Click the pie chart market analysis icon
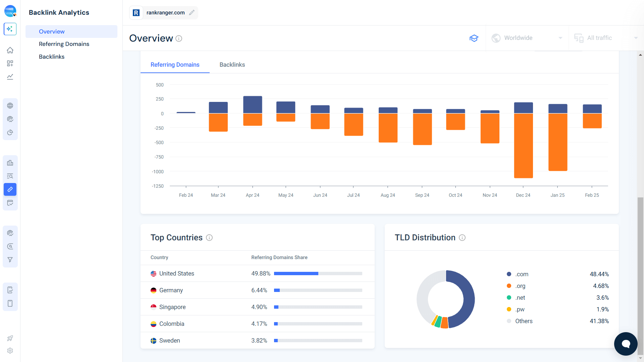644x362 pixels. (x=10, y=132)
